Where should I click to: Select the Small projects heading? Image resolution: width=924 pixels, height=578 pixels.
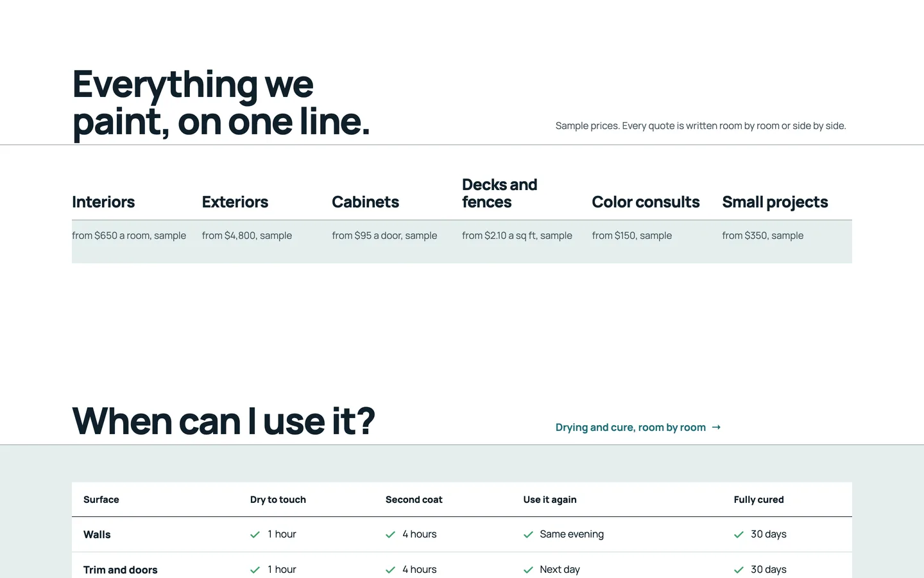[x=775, y=202]
